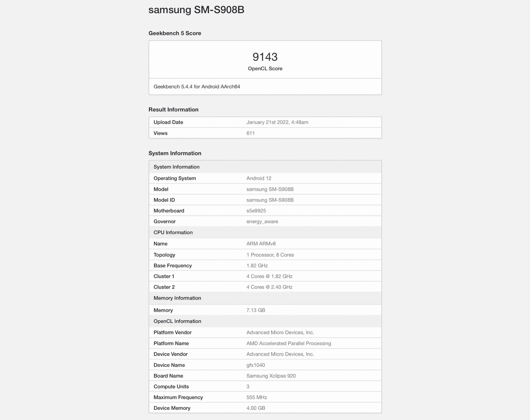
Task: Select the Samsung Xclipse 920 value
Action: [x=271, y=376]
